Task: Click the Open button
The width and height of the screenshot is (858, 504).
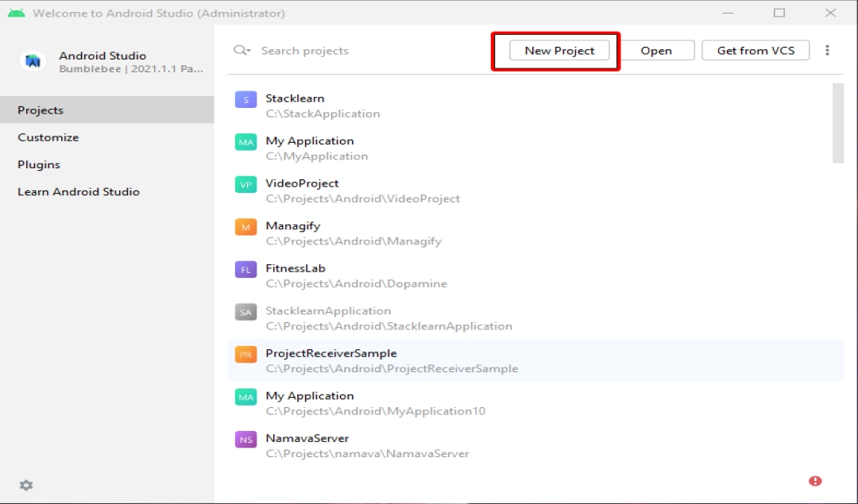Action: tap(656, 50)
